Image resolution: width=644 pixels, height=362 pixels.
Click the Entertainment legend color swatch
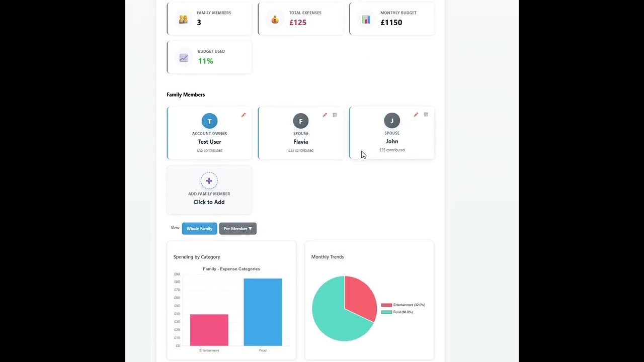[x=386, y=305]
